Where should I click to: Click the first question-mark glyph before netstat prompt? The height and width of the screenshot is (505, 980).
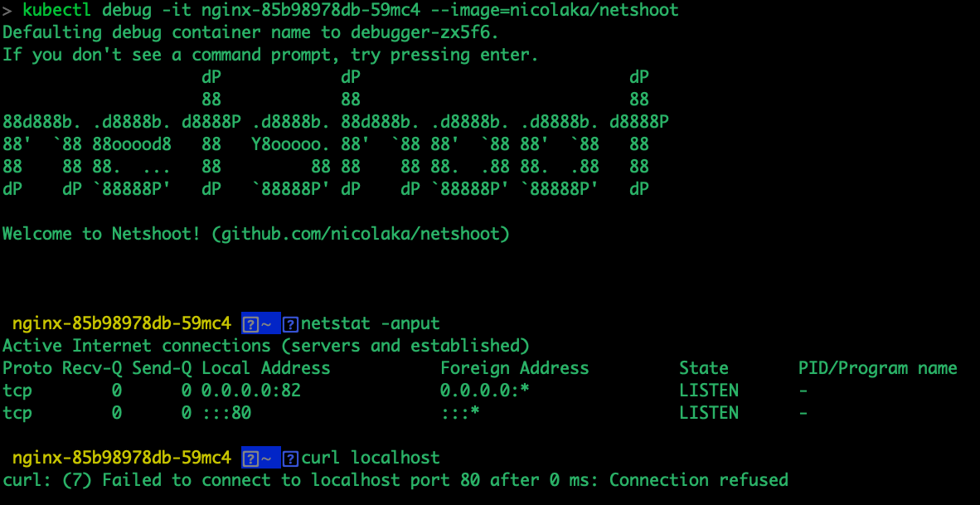(250, 324)
